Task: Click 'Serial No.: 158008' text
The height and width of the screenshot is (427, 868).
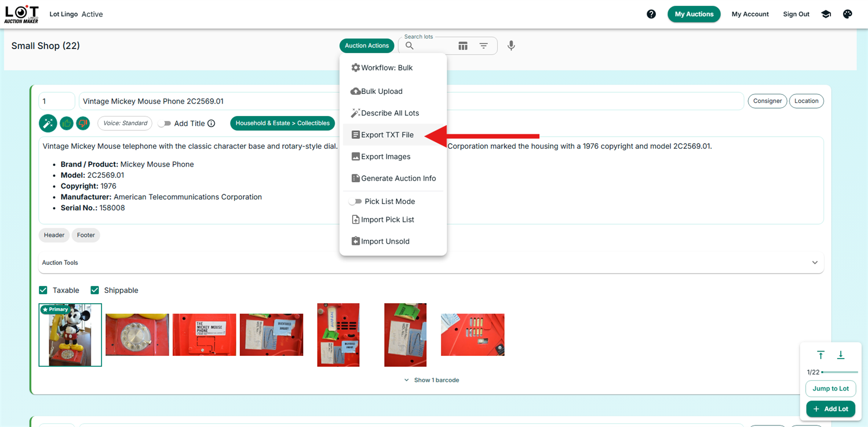Action: click(93, 208)
